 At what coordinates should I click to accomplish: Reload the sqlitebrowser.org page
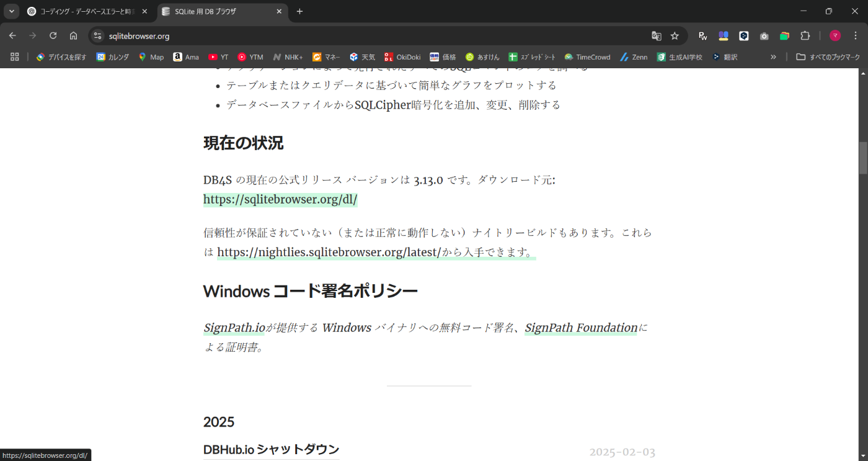(x=53, y=35)
